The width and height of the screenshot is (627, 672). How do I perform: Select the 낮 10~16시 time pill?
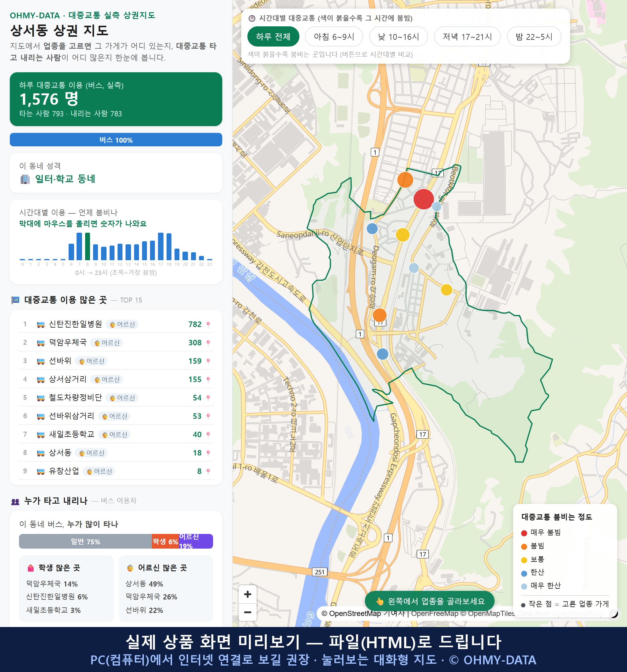point(399,36)
